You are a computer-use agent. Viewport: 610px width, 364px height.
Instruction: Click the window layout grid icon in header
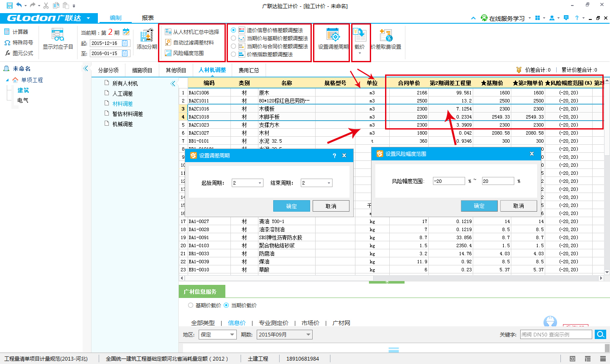point(538,18)
